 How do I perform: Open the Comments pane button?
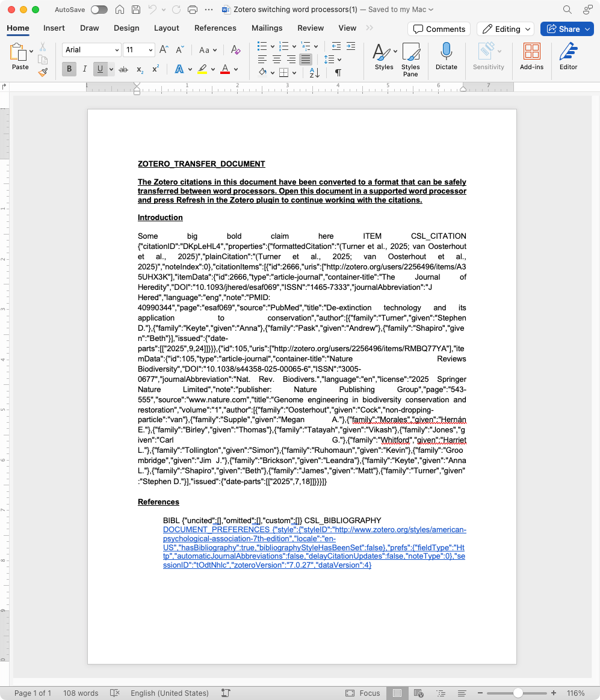point(439,29)
